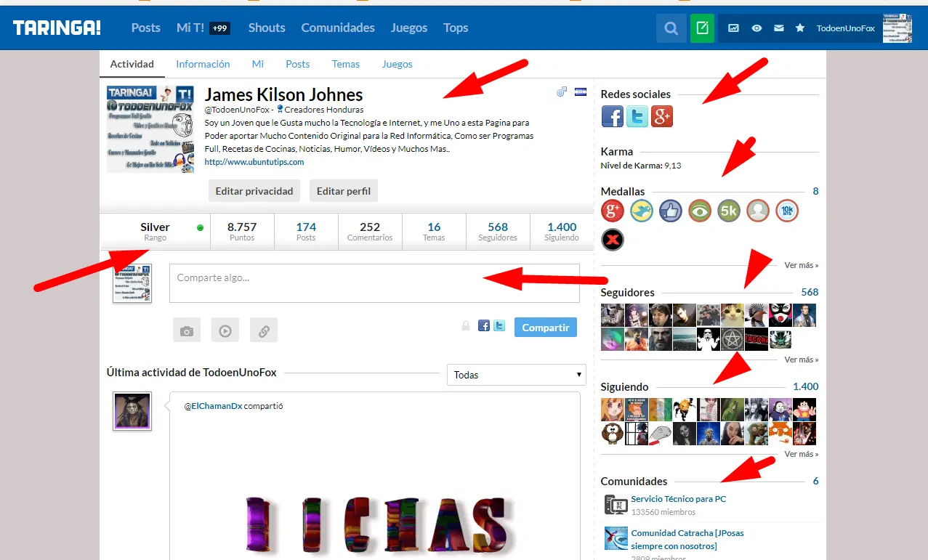Open Servicio Técnico para PC community
The height and width of the screenshot is (560, 928).
[678, 499]
